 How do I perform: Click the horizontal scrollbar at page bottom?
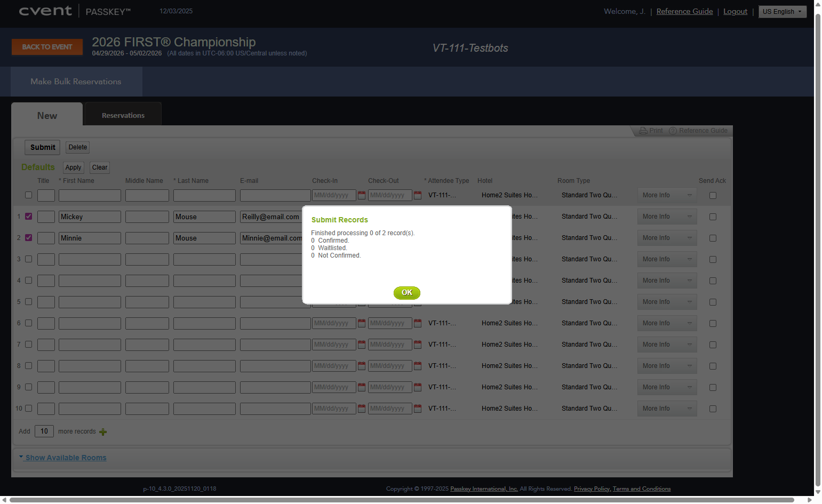click(403, 500)
